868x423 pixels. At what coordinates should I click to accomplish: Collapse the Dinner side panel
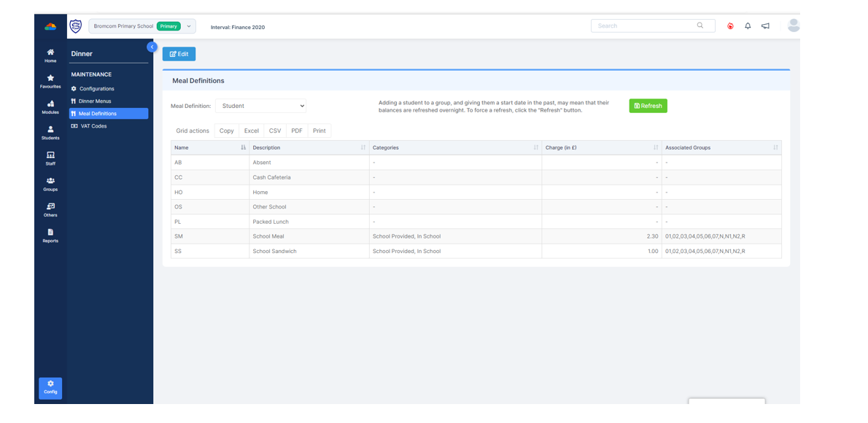[x=152, y=47]
